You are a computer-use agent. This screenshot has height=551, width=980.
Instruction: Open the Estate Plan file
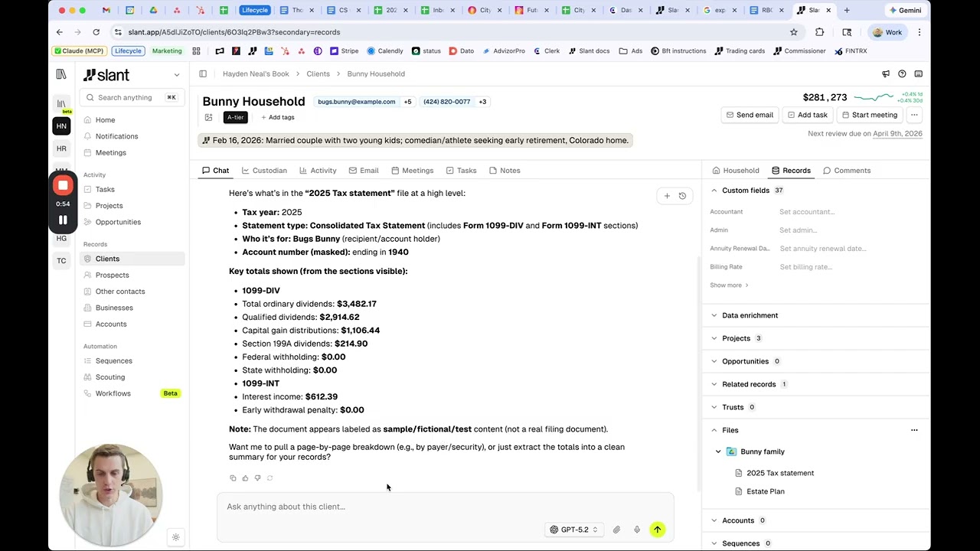click(x=766, y=491)
